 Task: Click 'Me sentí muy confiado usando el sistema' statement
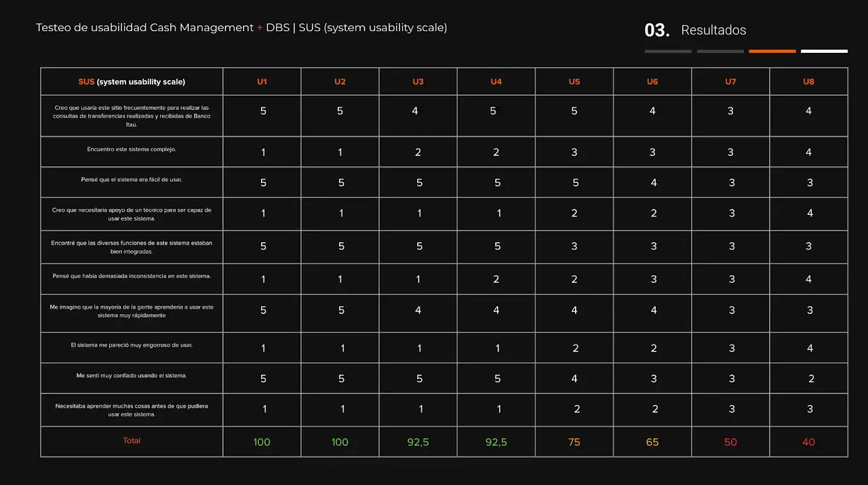tap(132, 375)
